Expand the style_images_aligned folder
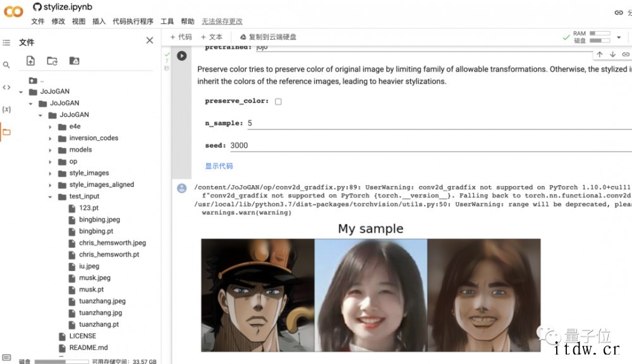Viewport: 632px width, 364px height. [50, 185]
